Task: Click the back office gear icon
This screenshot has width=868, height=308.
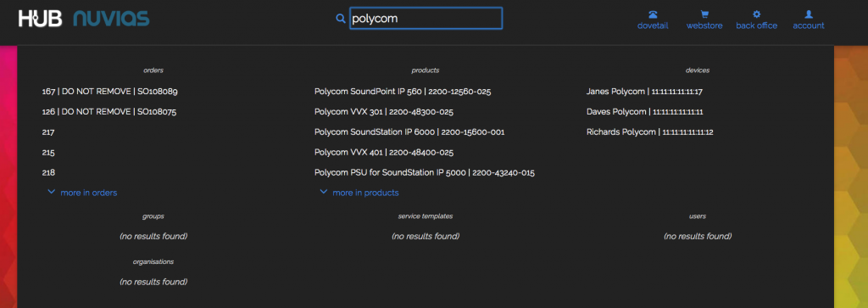Action: [757, 14]
